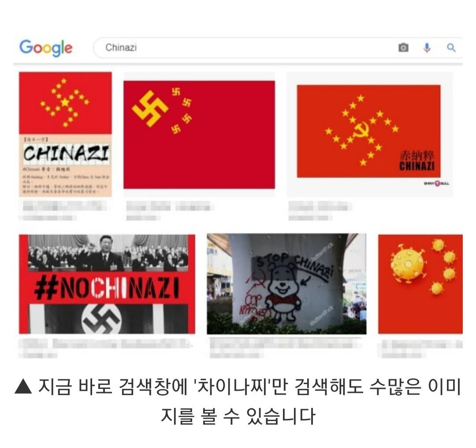Open the handwritten CHINAZI poster thumbnail
The height and width of the screenshot is (448, 476).
coord(65,134)
